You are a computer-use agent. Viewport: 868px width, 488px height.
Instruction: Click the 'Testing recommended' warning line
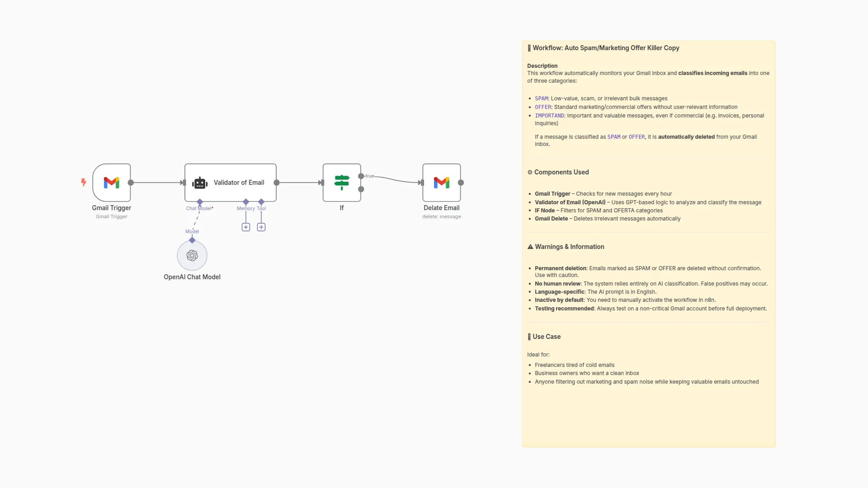[651, 309]
